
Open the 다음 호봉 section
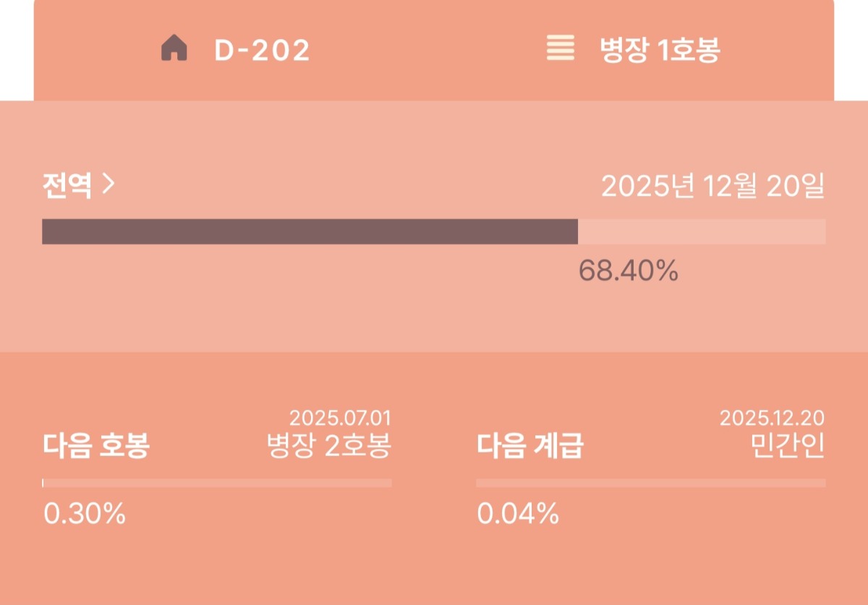click(x=96, y=447)
